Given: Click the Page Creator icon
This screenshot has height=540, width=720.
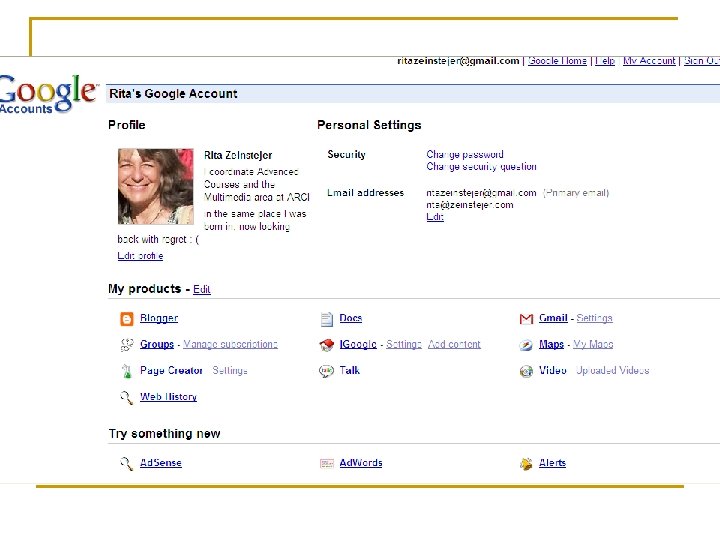Looking at the screenshot, I should [127, 371].
